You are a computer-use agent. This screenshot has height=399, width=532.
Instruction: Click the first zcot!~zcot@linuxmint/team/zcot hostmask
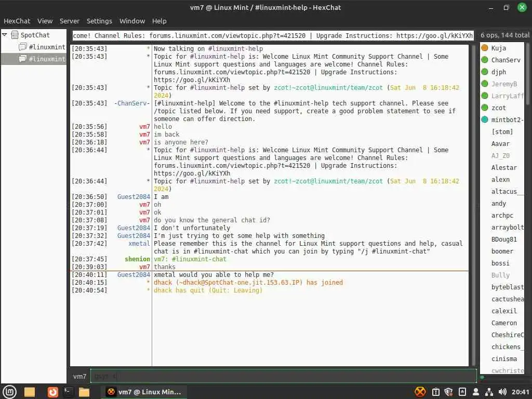(x=328, y=87)
